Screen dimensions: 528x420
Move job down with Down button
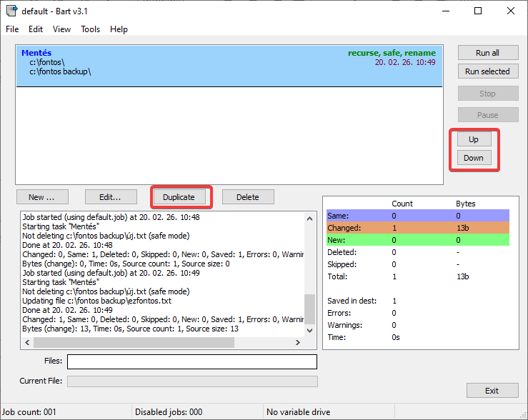pyautogui.click(x=474, y=158)
